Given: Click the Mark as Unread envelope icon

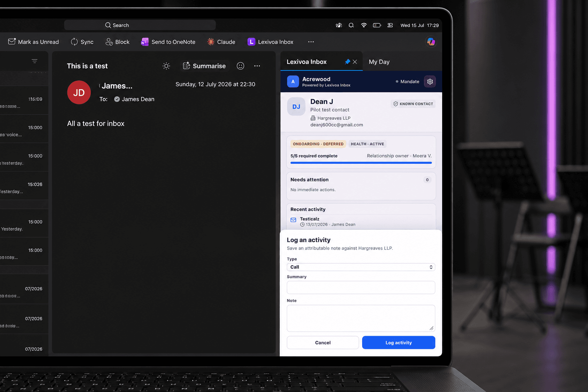Looking at the screenshot, I should [x=12, y=41].
